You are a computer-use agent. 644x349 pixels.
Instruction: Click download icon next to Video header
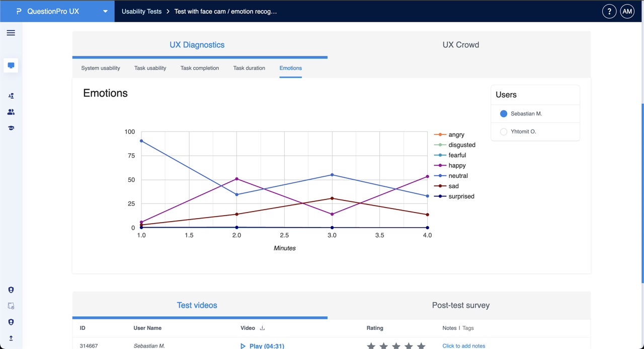coord(262,328)
